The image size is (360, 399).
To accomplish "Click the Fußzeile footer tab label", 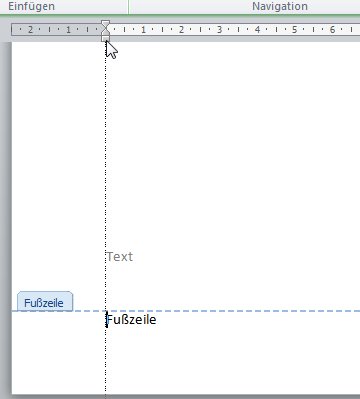I will pos(45,302).
